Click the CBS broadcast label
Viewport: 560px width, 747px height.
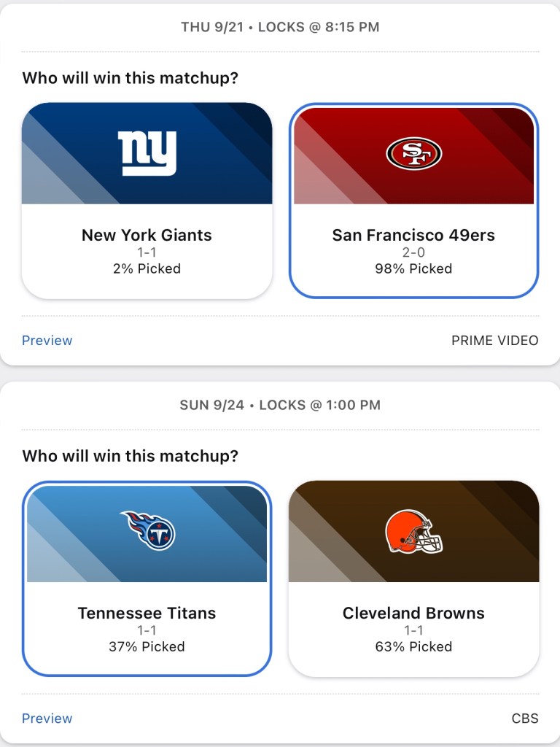click(x=524, y=719)
